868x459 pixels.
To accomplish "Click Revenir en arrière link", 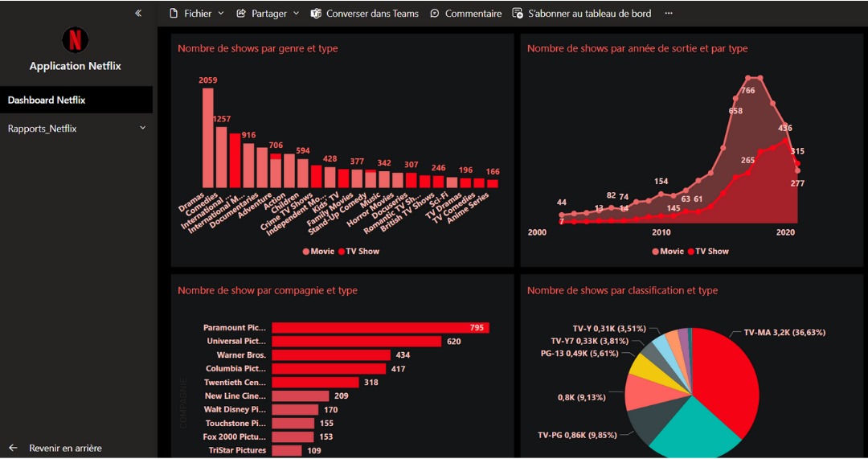I will point(65,448).
